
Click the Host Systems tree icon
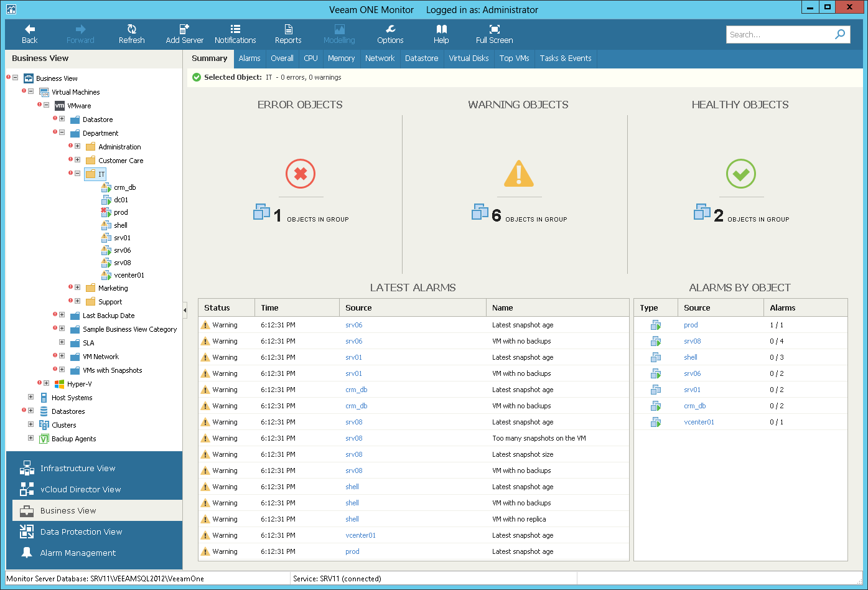coord(44,398)
